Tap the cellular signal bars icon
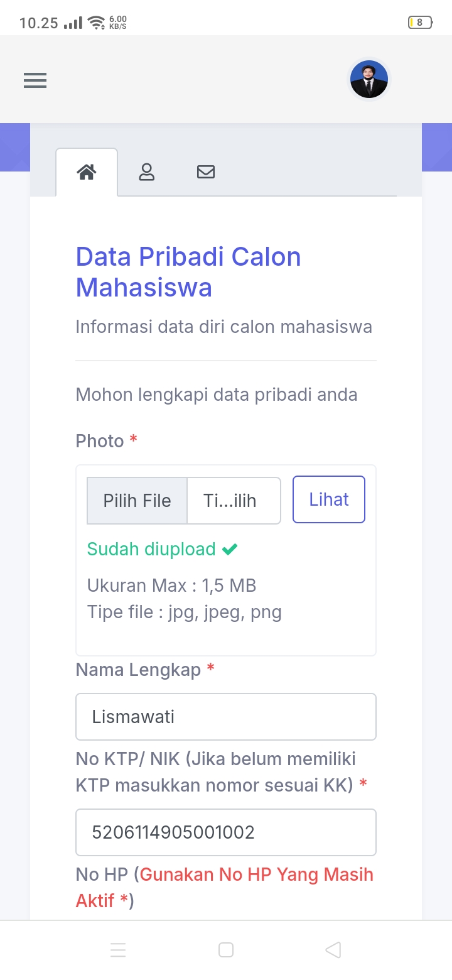452x980 pixels. tap(73, 24)
